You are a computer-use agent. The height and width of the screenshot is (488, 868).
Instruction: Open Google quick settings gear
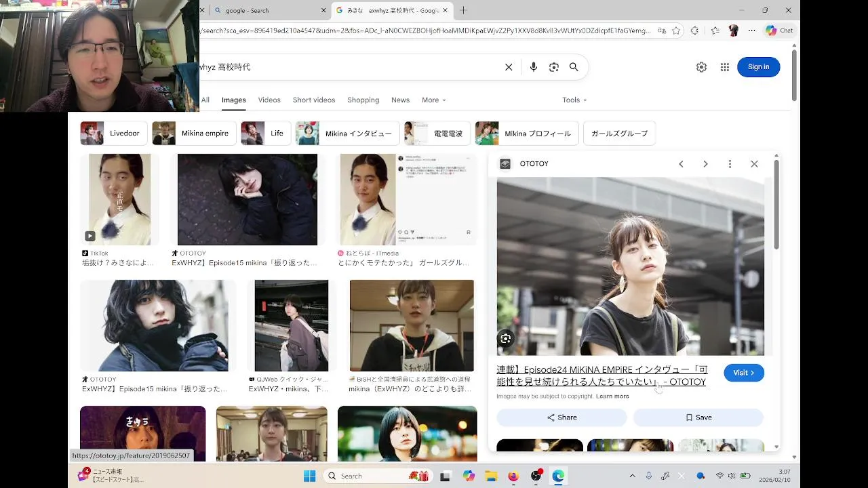pyautogui.click(x=701, y=67)
